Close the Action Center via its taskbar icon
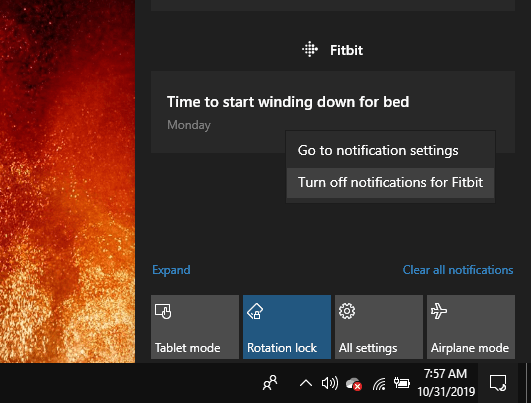 498,383
